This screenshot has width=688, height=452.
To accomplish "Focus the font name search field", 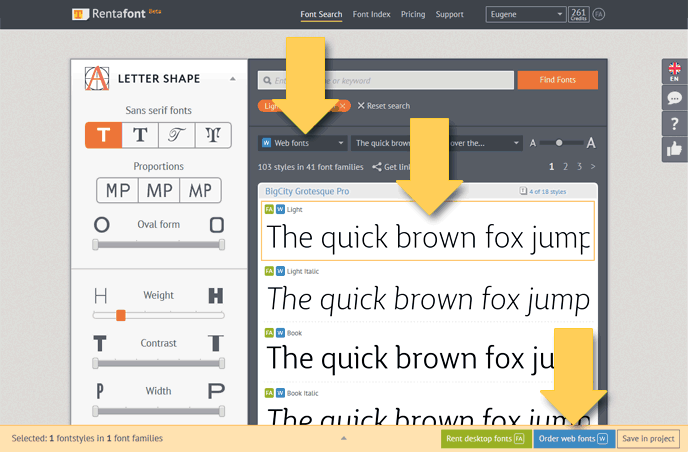I will [386, 80].
